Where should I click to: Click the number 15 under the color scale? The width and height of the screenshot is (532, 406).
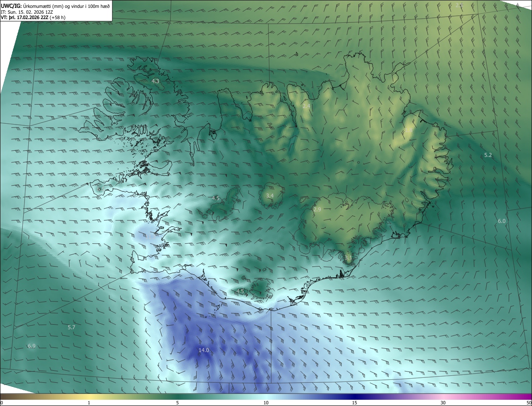(x=355, y=403)
